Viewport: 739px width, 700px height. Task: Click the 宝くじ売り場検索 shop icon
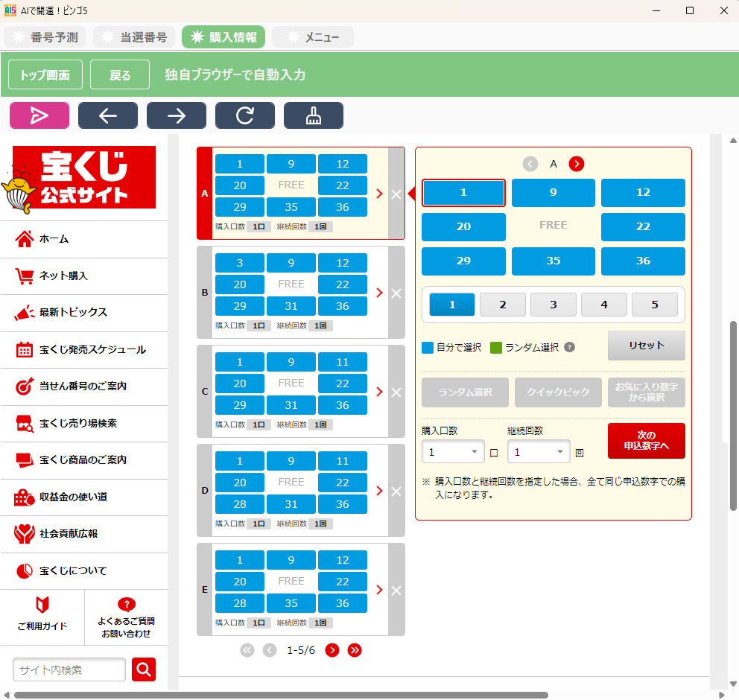point(25,424)
